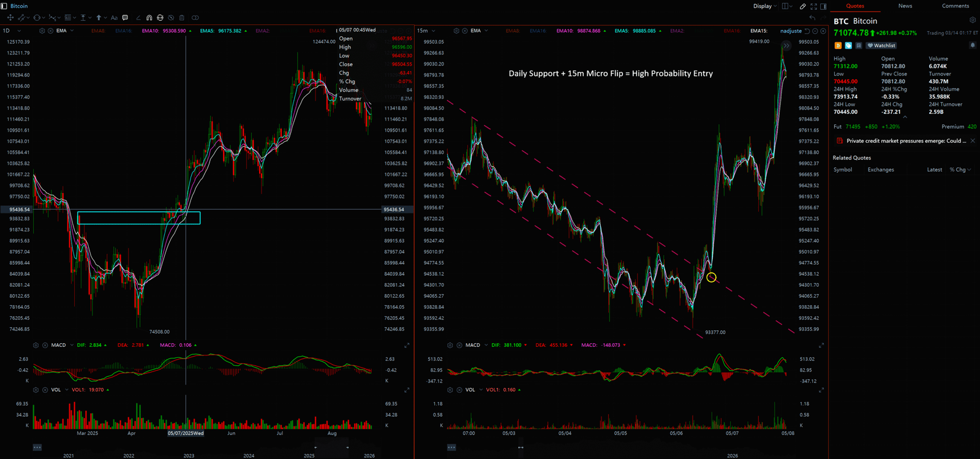Toggle the right sidebar panel visibility
The height and width of the screenshot is (459, 980).
[x=823, y=6]
